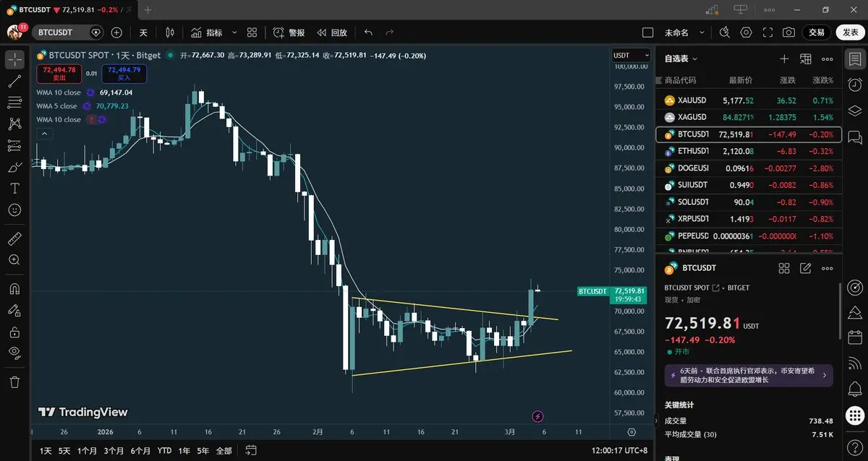Open a new tab with plus
This screenshot has height=461, width=868.
point(148,10)
